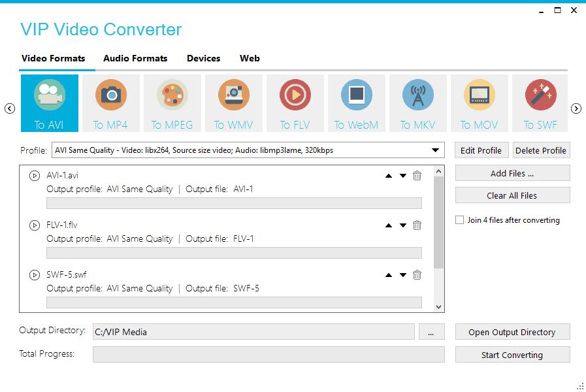The image size is (586, 392).
Task: Click the left arrow of format carousel
Action: coord(10,108)
